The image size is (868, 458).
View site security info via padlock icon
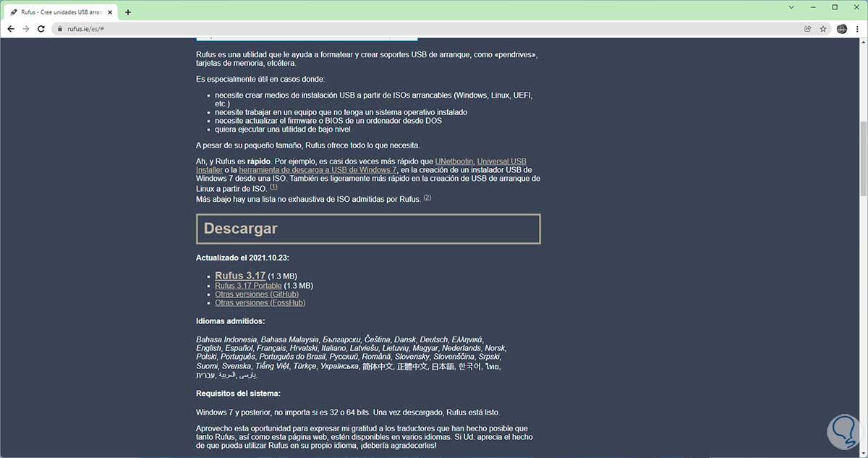(60, 29)
